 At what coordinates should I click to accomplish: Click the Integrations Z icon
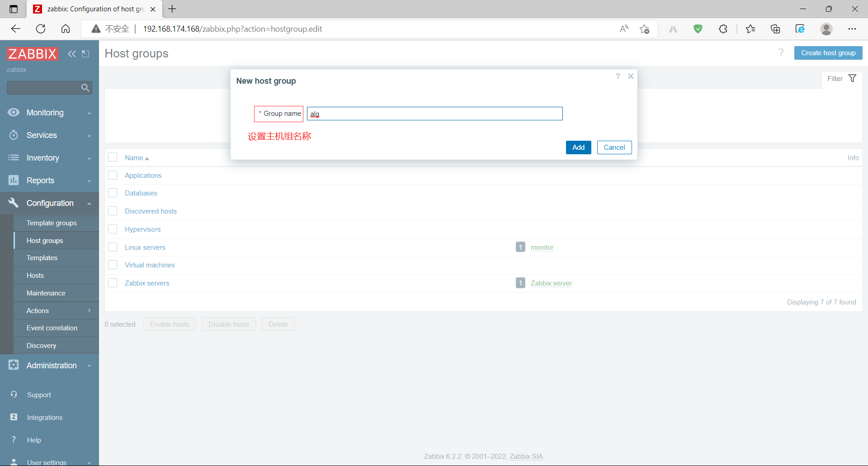(14, 417)
